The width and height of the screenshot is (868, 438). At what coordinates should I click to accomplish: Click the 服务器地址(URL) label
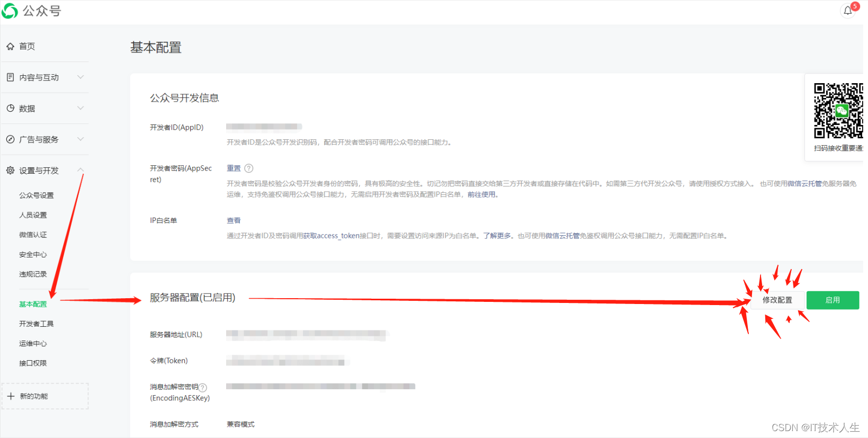pos(176,335)
